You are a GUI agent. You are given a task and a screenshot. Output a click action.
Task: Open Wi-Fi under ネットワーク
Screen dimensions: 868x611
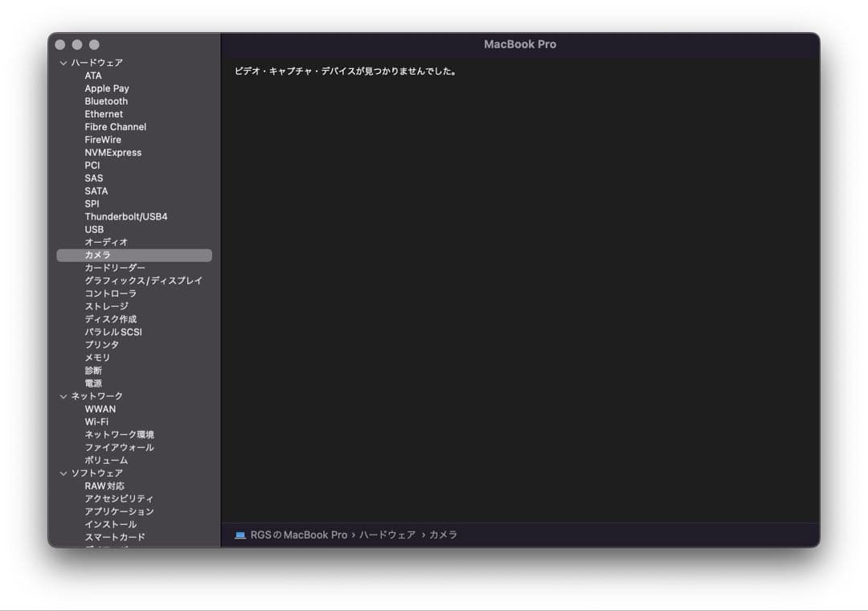[x=96, y=421]
